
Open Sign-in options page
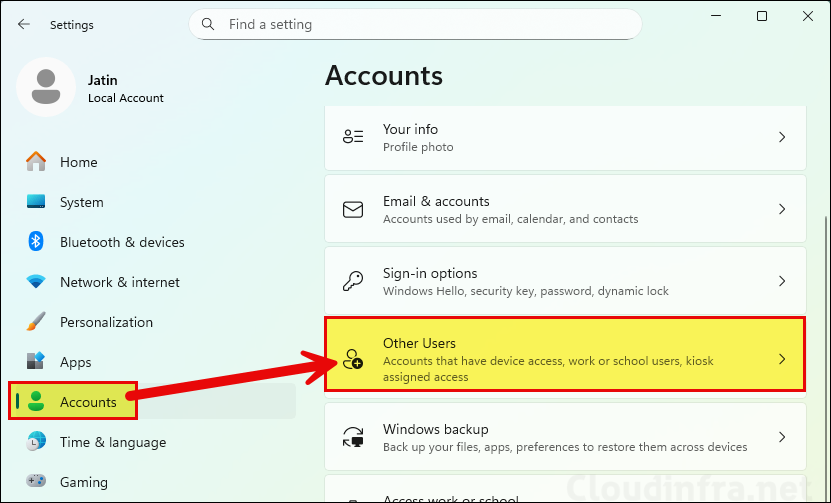(x=565, y=281)
